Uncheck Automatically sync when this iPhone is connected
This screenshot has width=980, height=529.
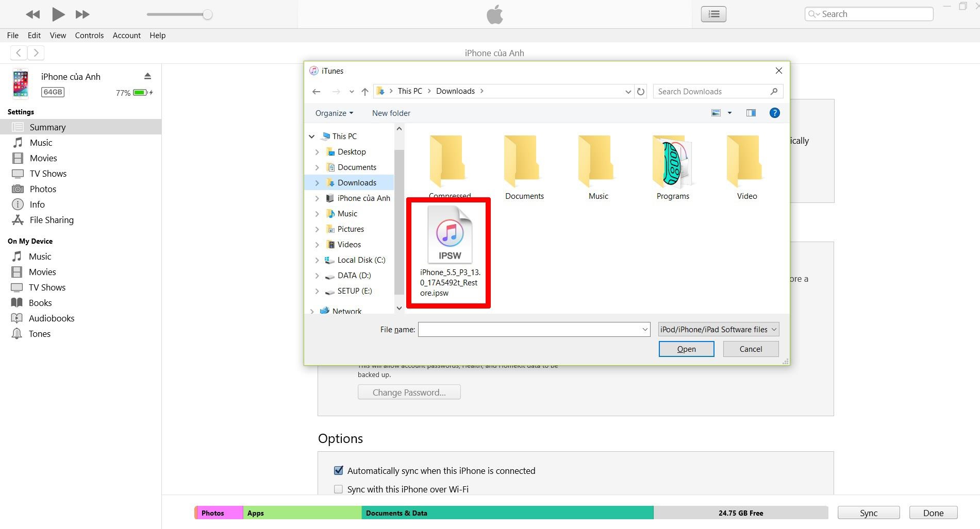[338, 470]
